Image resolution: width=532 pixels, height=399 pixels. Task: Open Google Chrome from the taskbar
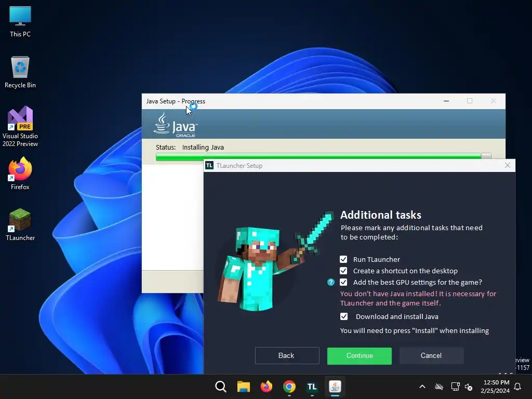pyautogui.click(x=289, y=387)
